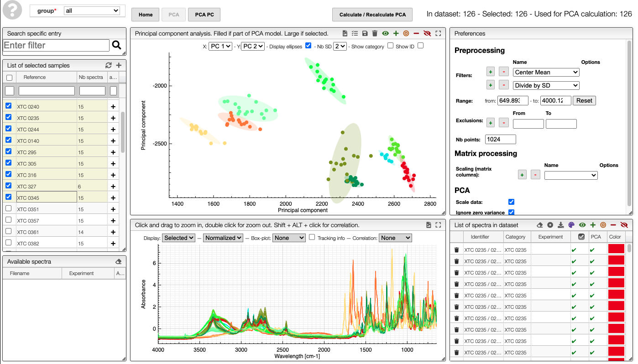
Task: Click the green eye in the dataset list header
Action: click(x=582, y=225)
